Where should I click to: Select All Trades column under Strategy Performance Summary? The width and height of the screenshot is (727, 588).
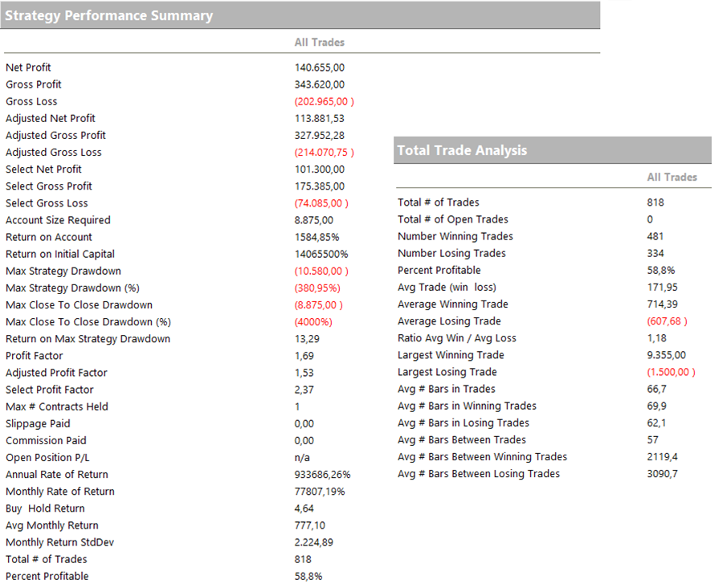(x=319, y=42)
